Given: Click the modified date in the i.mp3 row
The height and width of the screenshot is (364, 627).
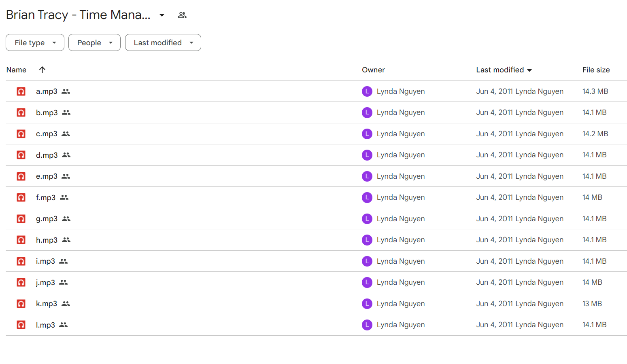Looking at the screenshot, I should tap(495, 261).
